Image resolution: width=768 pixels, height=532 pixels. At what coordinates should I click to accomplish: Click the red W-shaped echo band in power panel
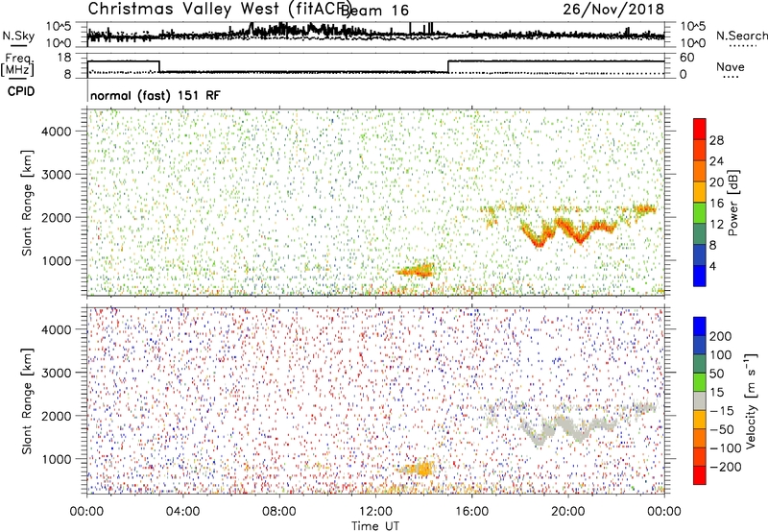click(x=568, y=231)
